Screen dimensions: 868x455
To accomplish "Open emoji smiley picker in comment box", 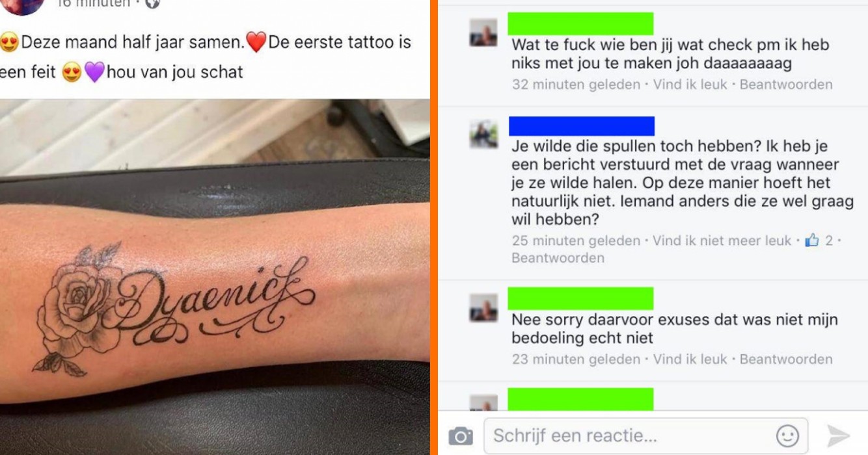I will coord(787,435).
